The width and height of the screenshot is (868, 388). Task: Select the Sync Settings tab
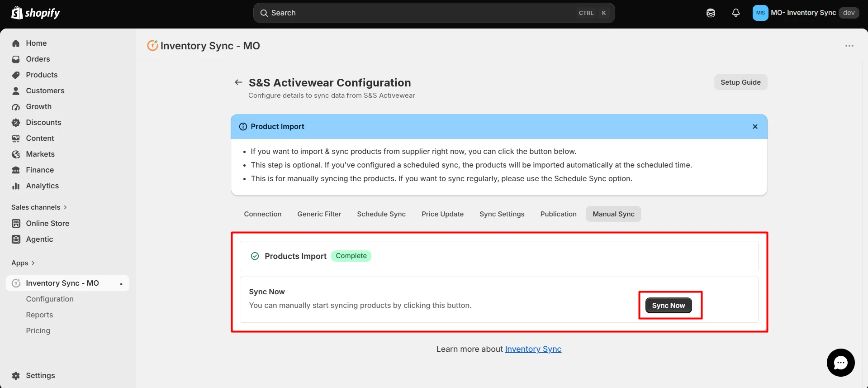(x=502, y=214)
